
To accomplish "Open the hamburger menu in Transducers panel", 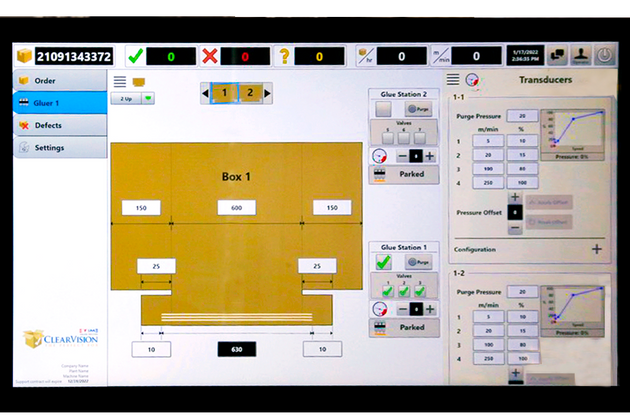I will click(x=453, y=80).
